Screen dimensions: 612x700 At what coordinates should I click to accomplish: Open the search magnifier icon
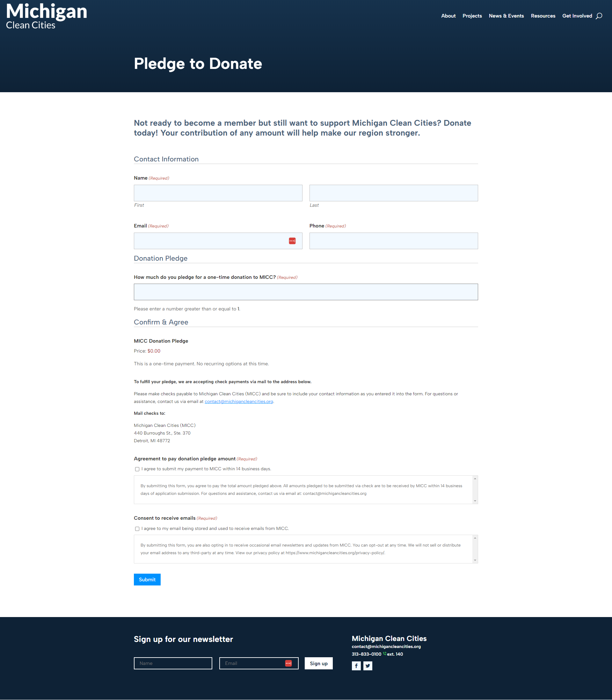599,16
